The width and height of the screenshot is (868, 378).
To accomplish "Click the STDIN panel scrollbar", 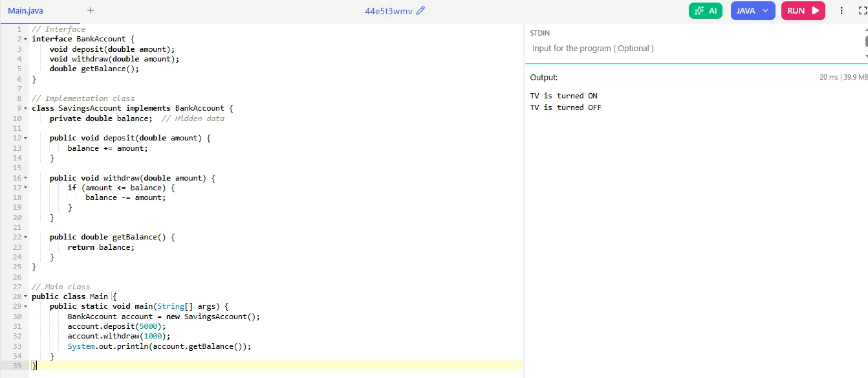I will click(865, 42).
